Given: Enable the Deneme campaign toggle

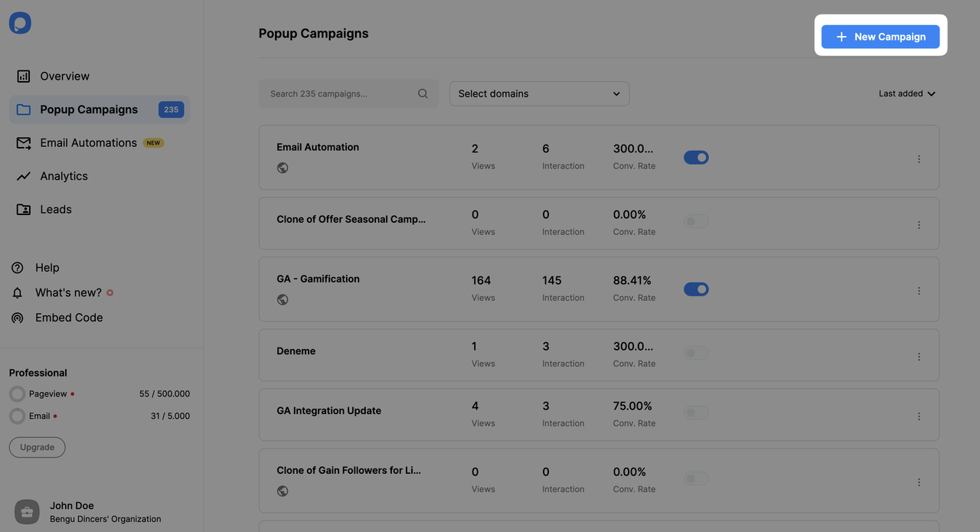Looking at the screenshot, I should (x=696, y=352).
